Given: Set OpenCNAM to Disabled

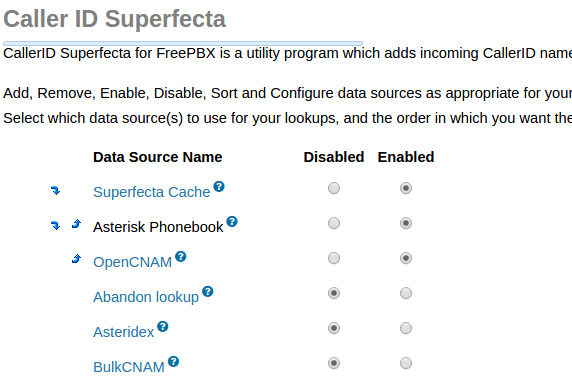Looking at the screenshot, I should point(334,258).
